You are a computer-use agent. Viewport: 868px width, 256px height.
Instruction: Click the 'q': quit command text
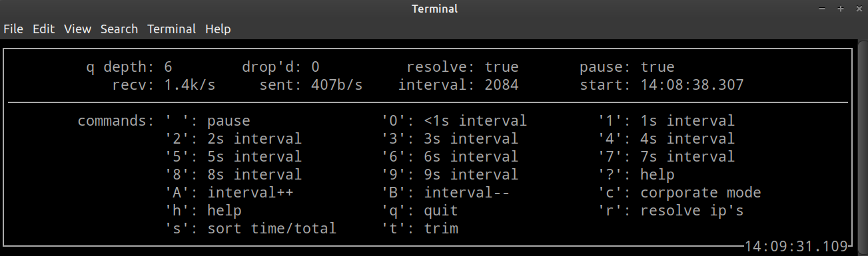tap(420, 211)
